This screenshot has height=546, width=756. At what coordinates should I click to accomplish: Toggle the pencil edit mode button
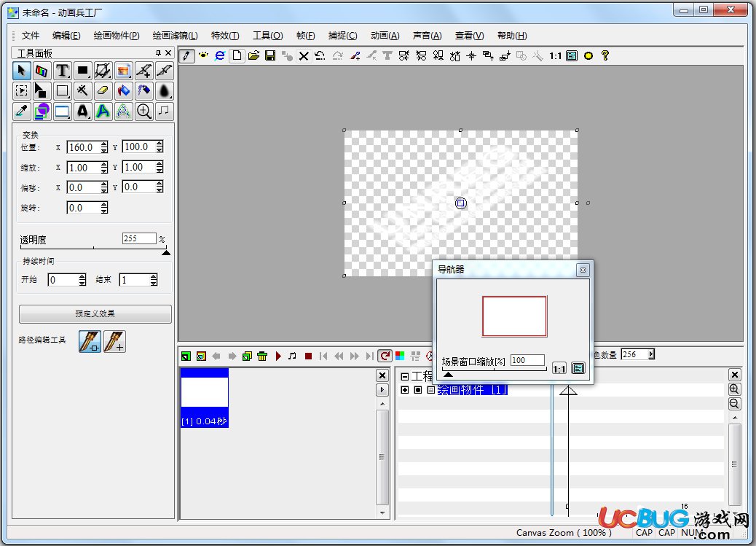186,56
